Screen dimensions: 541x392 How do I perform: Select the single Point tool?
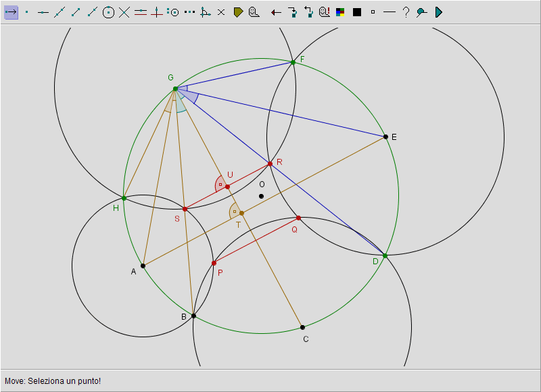tap(27, 12)
